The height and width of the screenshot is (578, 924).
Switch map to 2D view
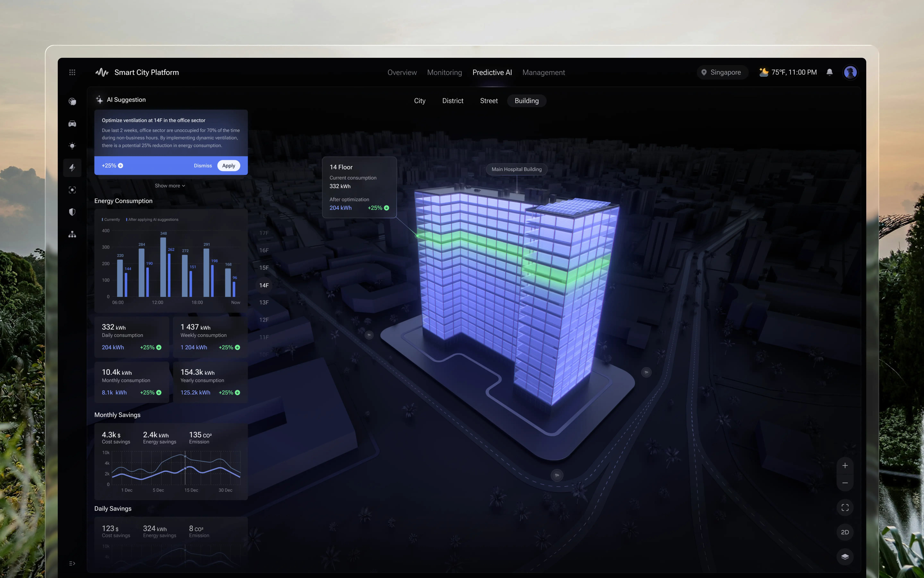(x=845, y=532)
